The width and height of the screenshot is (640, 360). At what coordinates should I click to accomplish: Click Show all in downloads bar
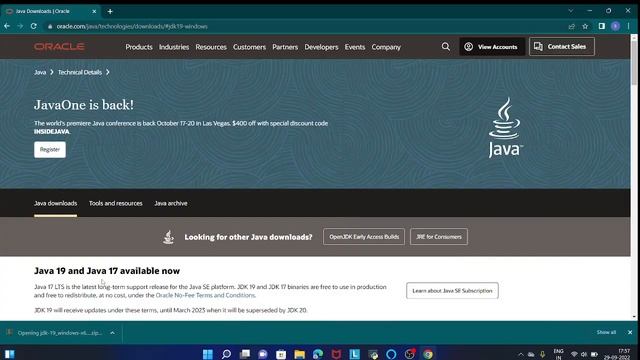pyautogui.click(x=606, y=332)
